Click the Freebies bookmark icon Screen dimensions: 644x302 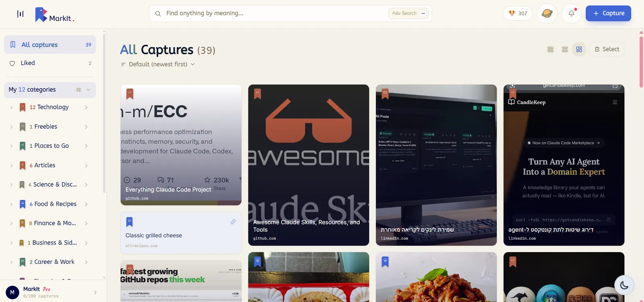pos(23,127)
